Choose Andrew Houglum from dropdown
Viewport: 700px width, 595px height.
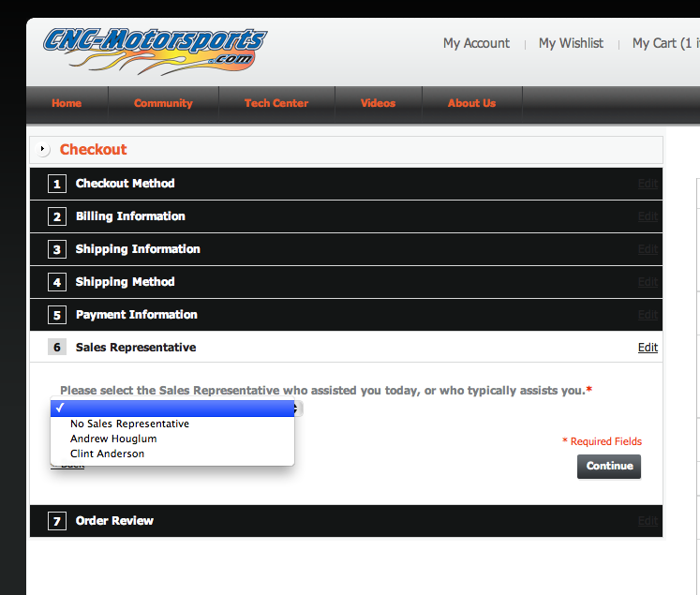click(x=113, y=439)
